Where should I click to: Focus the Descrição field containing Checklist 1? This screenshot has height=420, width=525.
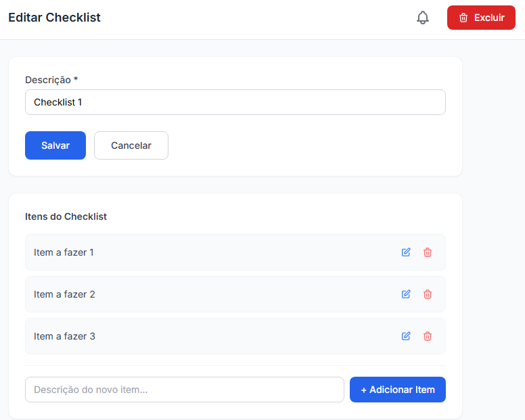click(x=235, y=102)
